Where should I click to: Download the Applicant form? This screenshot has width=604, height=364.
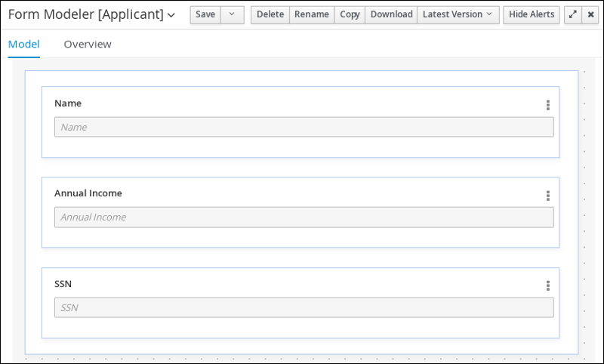tap(391, 14)
